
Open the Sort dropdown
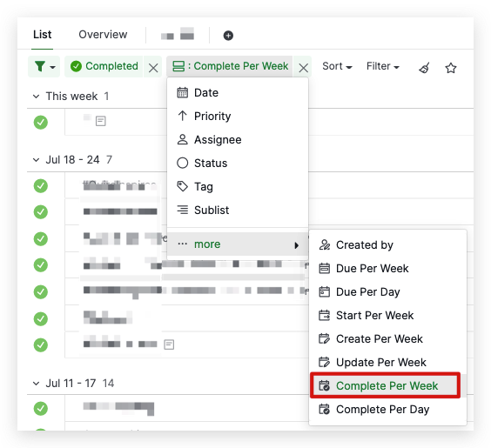pyautogui.click(x=337, y=66)
